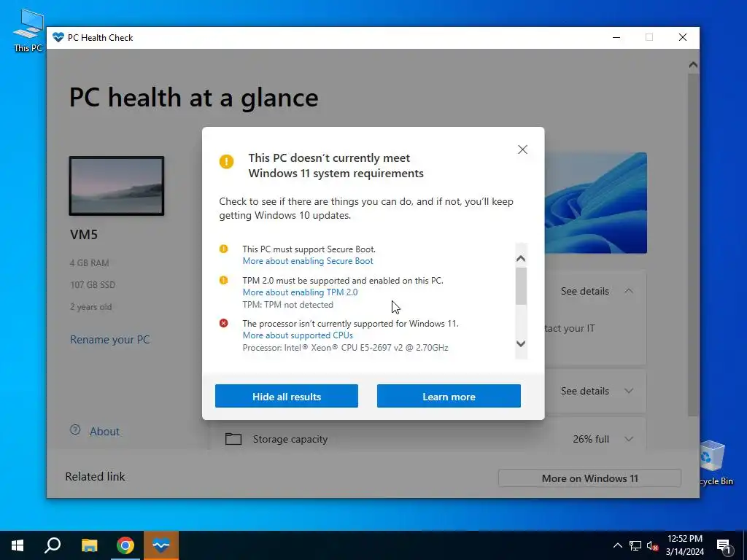The image size is (747, 560).
Task: Click the Secure Boot yellow warning icon
Action: coord(223,249)
